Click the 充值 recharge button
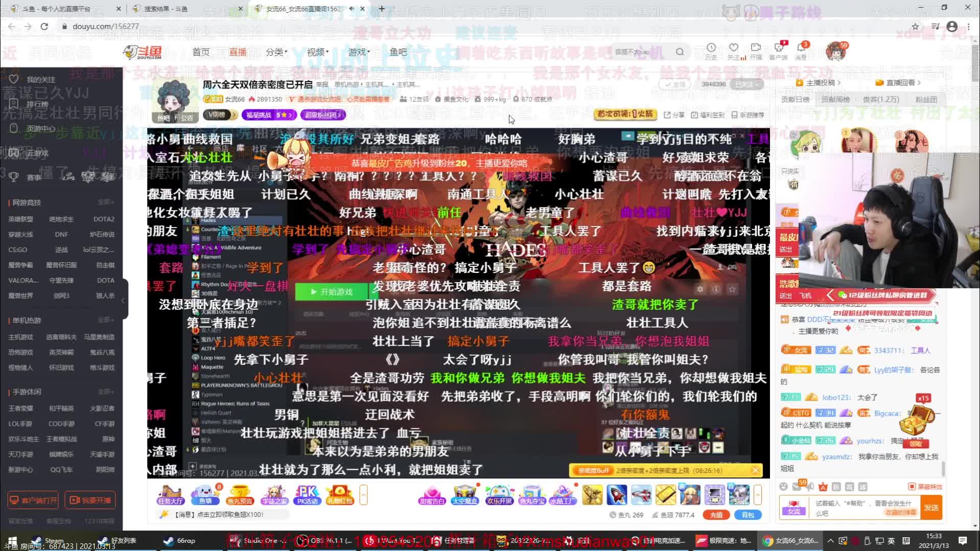 tap(716, 515)
